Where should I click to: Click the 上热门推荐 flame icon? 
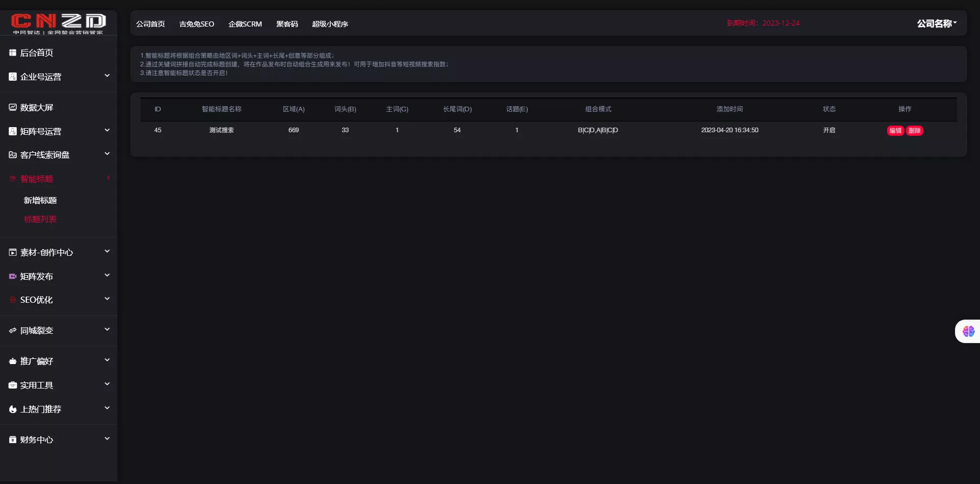tap(13, 409)
